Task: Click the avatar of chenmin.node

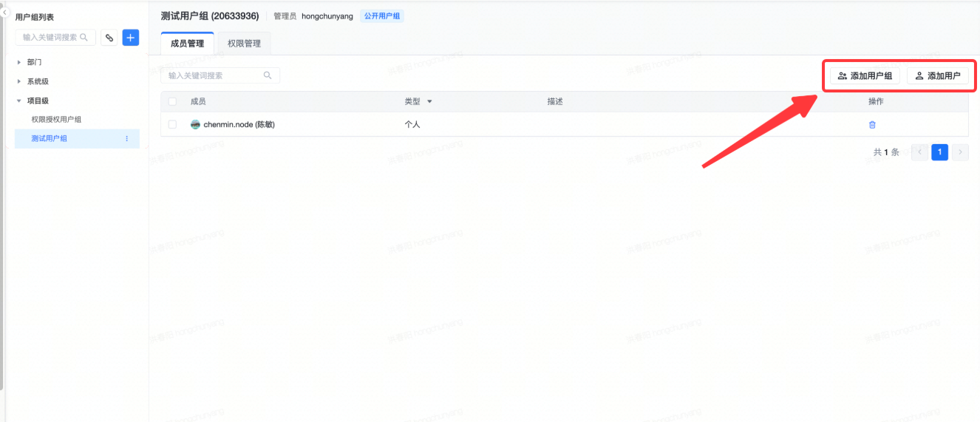Action: coord(196,125)
